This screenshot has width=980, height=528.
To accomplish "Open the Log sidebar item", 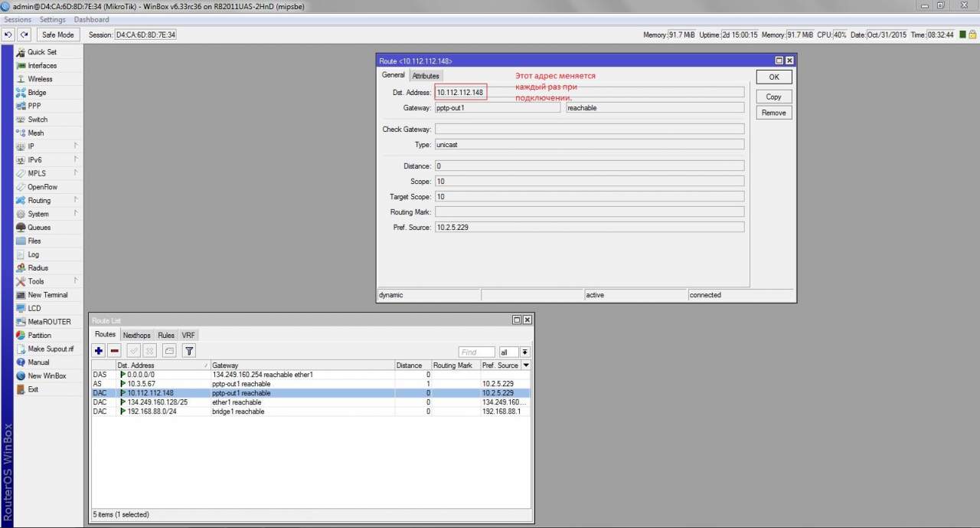I will pos(34,254).
